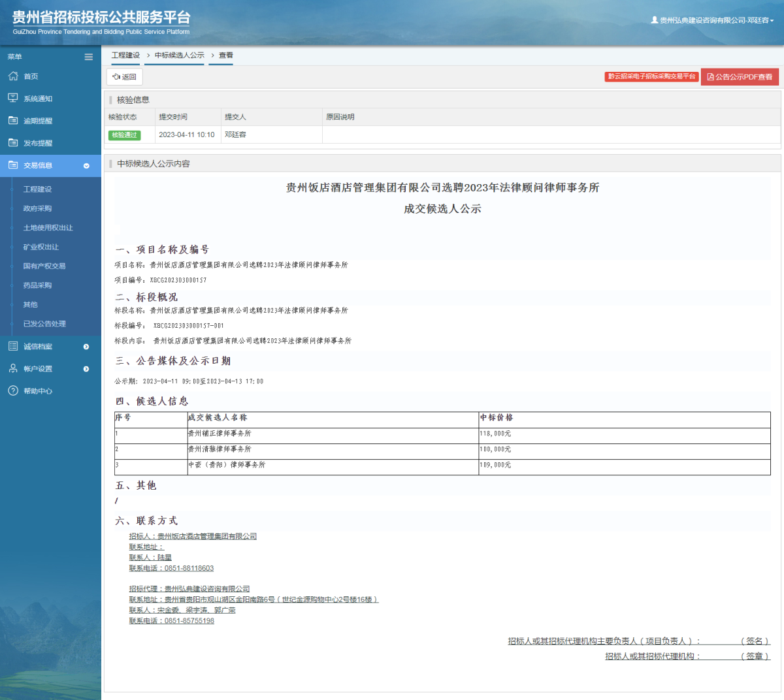This screenshot has height=700, width=784.
Task: Click the home icon beside 首页
Action: (13, 76)
